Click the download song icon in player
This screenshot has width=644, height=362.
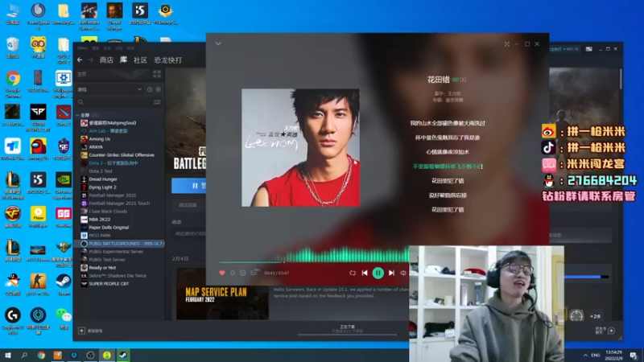pyautogui.click(x=233, y=273)
